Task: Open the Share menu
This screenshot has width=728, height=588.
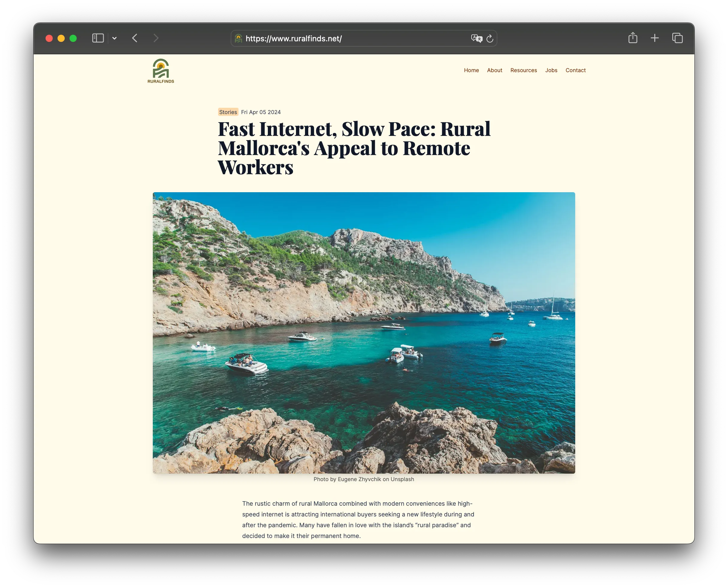Action: (633, 38)
